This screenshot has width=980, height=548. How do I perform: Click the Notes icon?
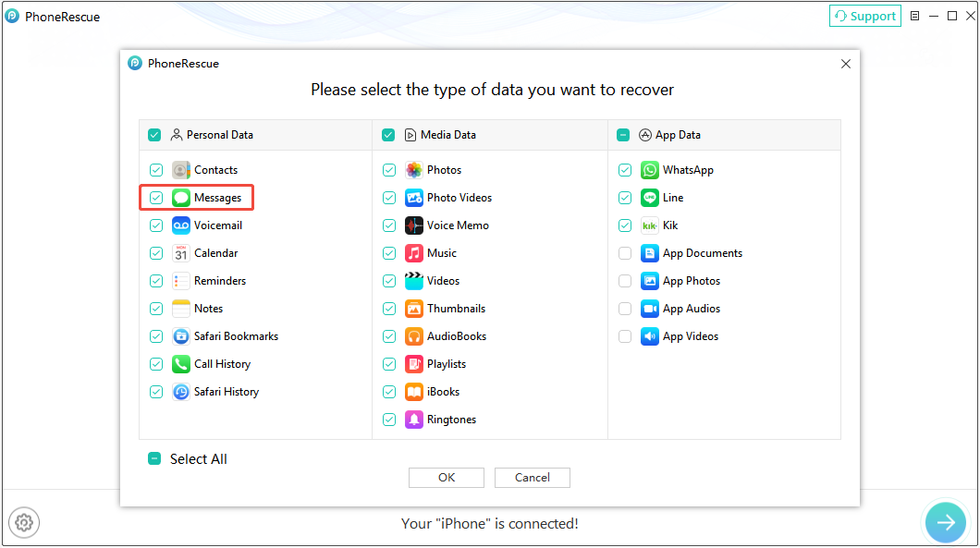pos(180,308)
